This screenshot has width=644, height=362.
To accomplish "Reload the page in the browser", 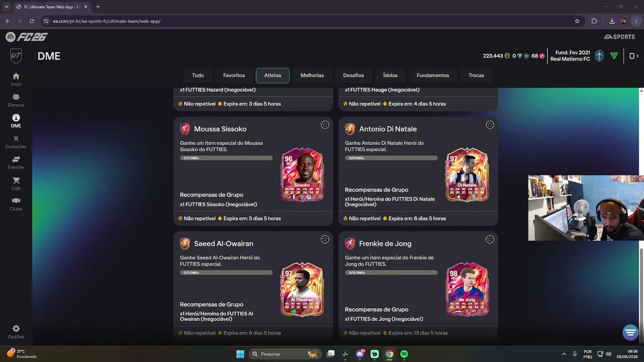I will pyautogui.click(x=32, y=21).
